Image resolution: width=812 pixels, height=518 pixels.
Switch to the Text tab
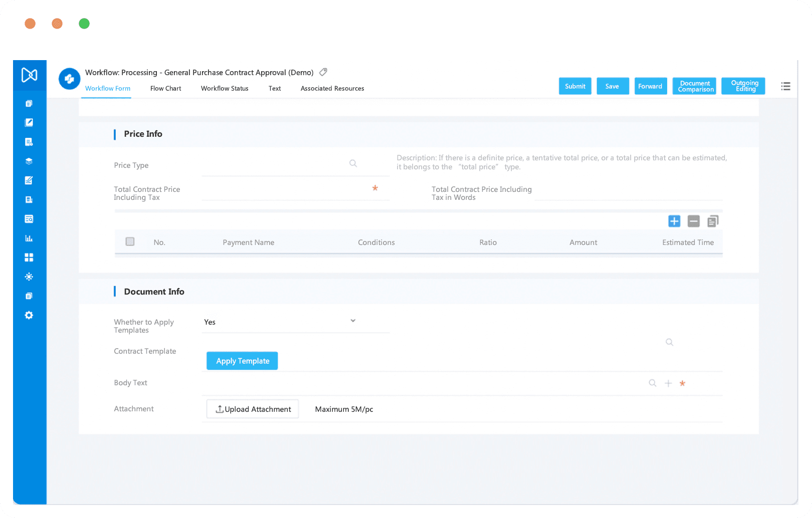pos(275,88)
